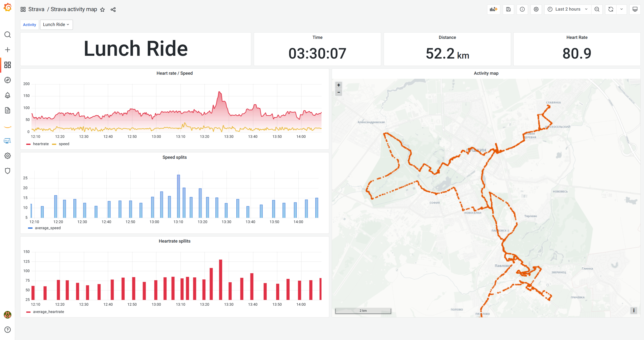Click the Strava breadcrumb link

click(x=36, y=9)
